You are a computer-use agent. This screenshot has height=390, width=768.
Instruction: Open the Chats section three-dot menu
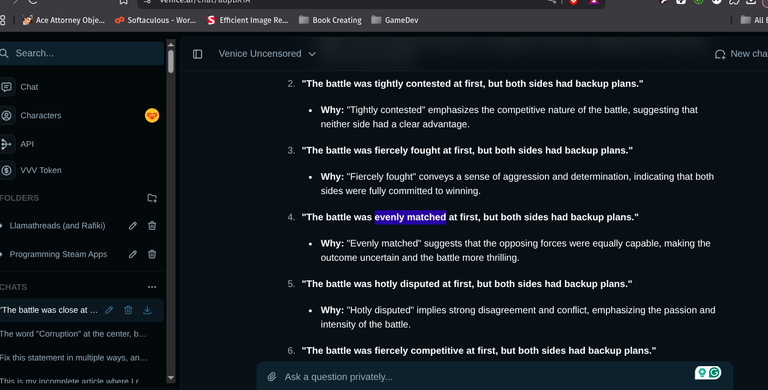click(x=152, y=287)
